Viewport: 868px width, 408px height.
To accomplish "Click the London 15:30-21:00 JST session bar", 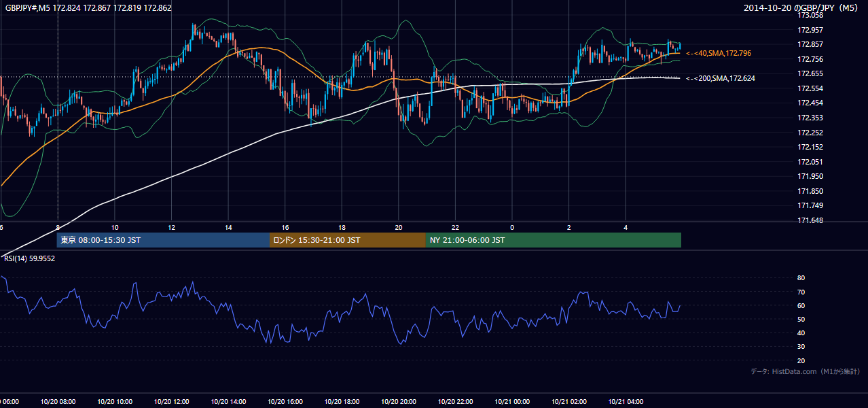I will click(348, 240).
